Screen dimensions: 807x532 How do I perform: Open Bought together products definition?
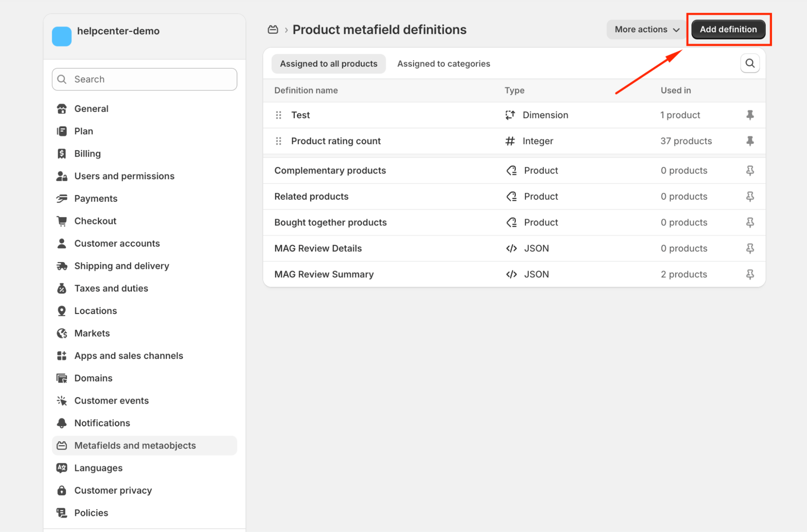(330, 222)
